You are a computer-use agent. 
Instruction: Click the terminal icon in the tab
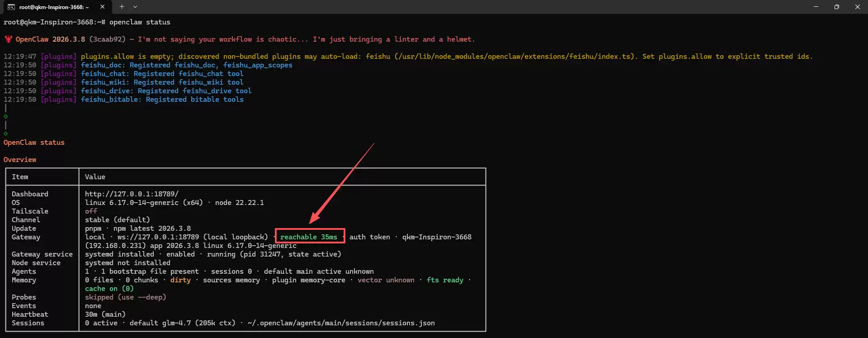point(11,7)
